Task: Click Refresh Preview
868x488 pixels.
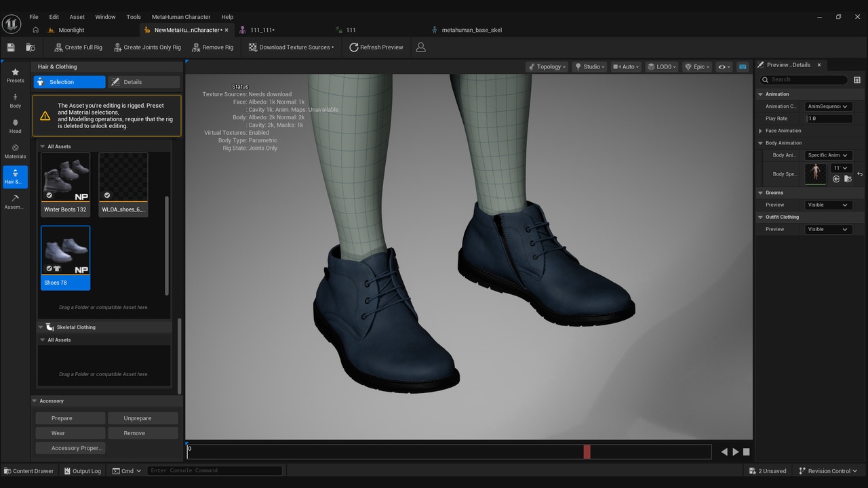Action: tap(376, 47)
